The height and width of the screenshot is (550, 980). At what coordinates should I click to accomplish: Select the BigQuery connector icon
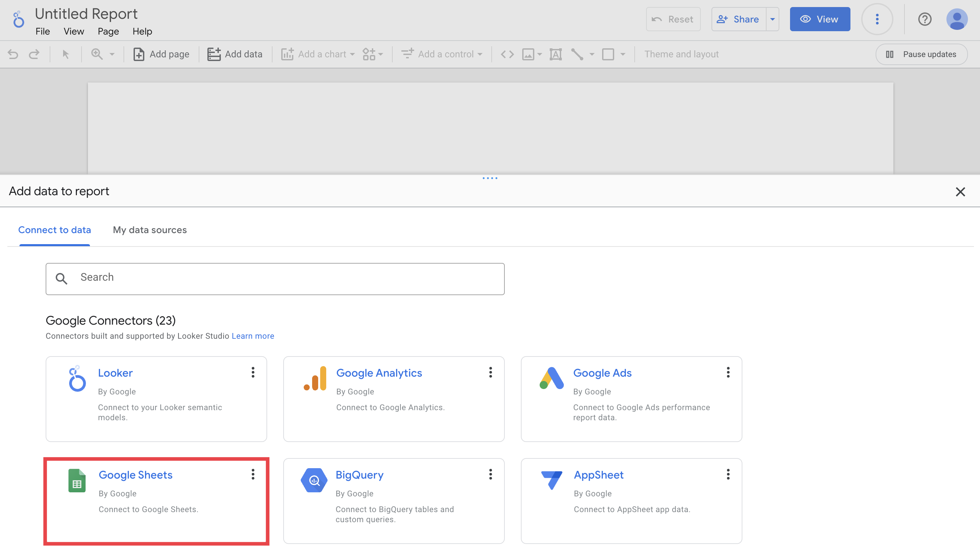coord(314,481)
